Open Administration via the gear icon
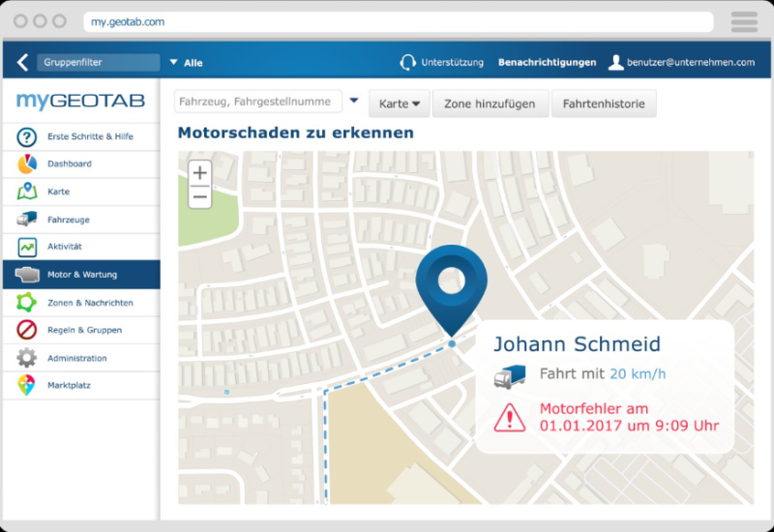The image size is (774, 532). pos(27,358)
